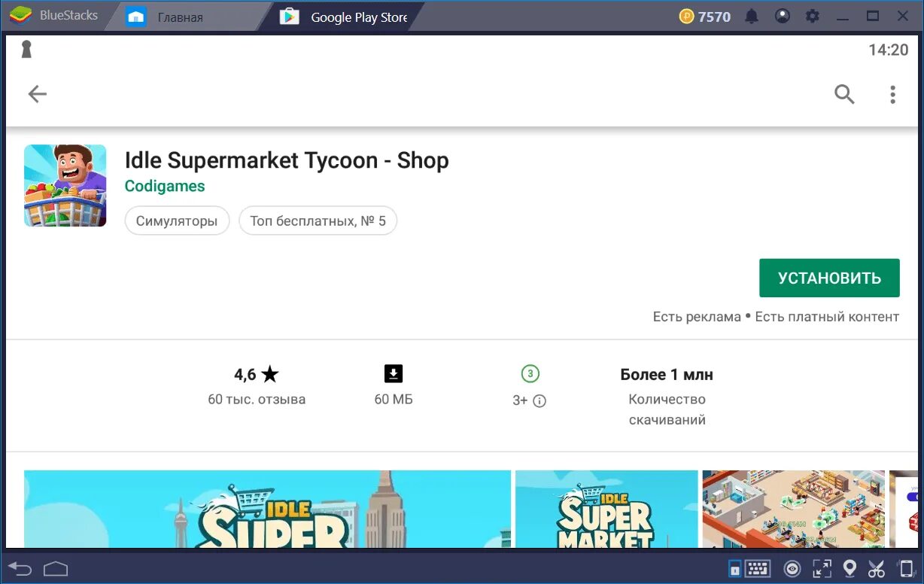Click the keyhole status icon
Viewport: 924px width, 584px height.
pos(26,50)
